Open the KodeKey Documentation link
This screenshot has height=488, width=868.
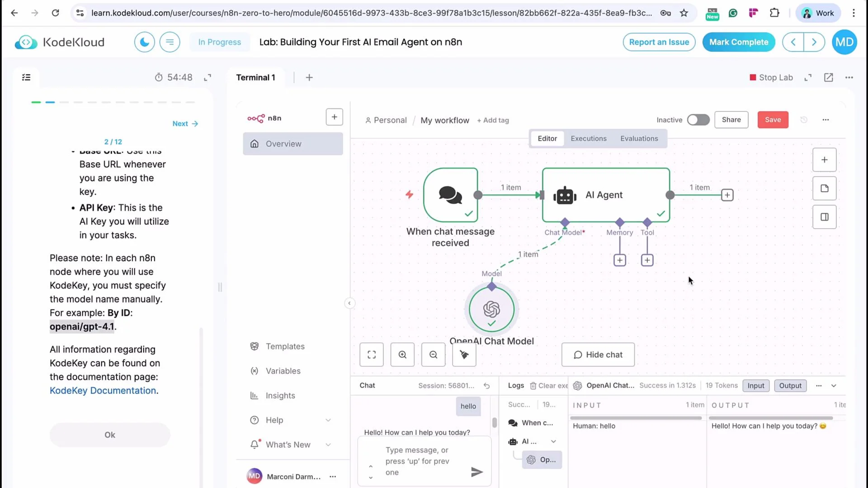coord(103,391)
